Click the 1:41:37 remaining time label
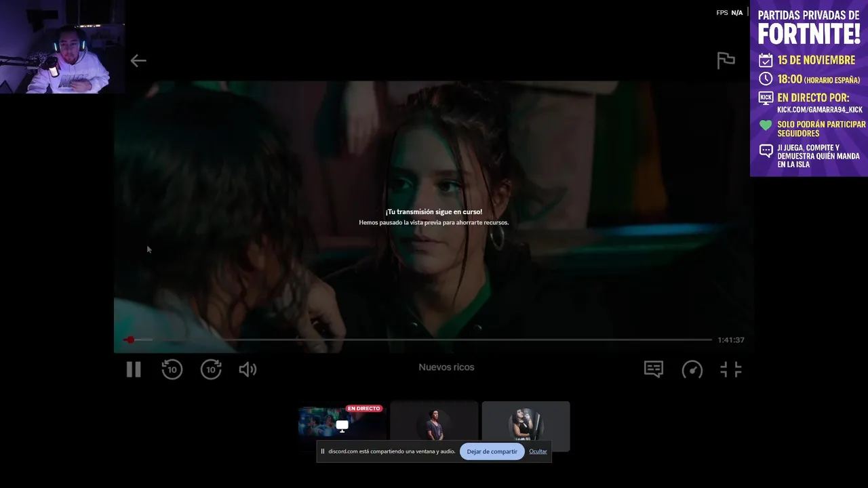The height and width of the screenshot is (488, 868). click(731, 340)
